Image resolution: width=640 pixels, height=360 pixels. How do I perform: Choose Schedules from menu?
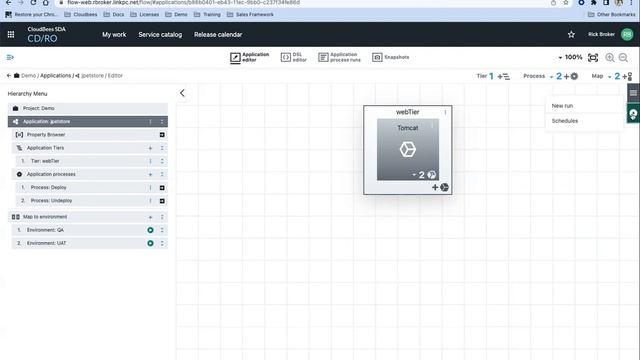click(565, 121)
